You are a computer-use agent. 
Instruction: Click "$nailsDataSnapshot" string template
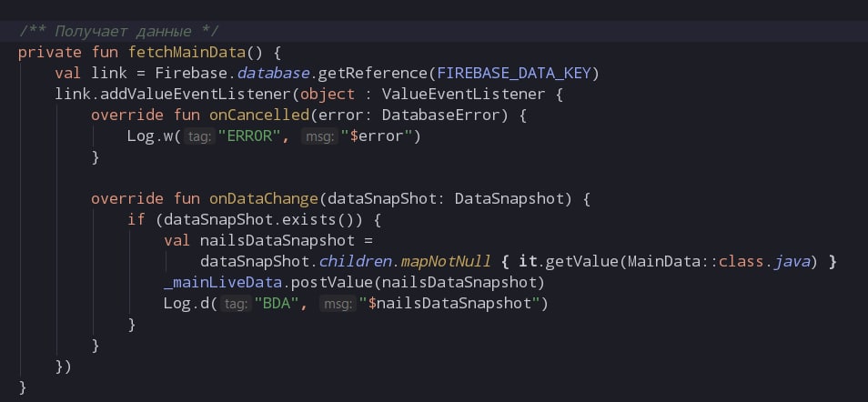coord(449,304)
